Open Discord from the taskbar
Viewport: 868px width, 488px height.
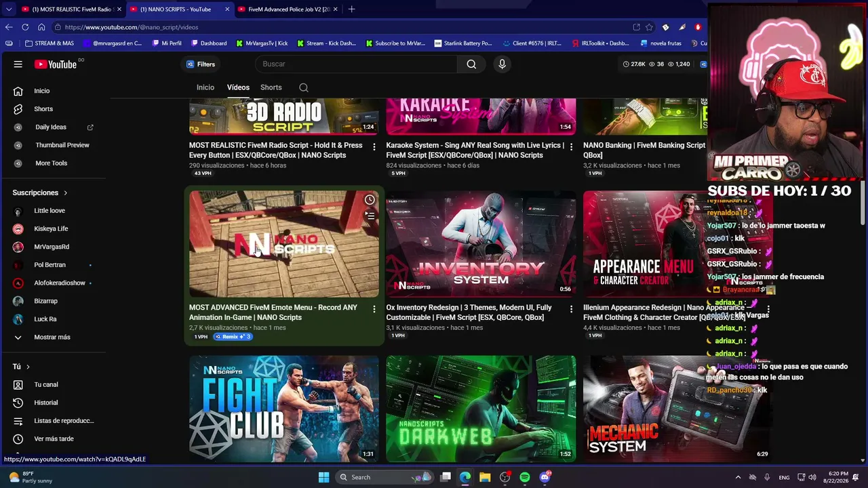click(545, 477)
